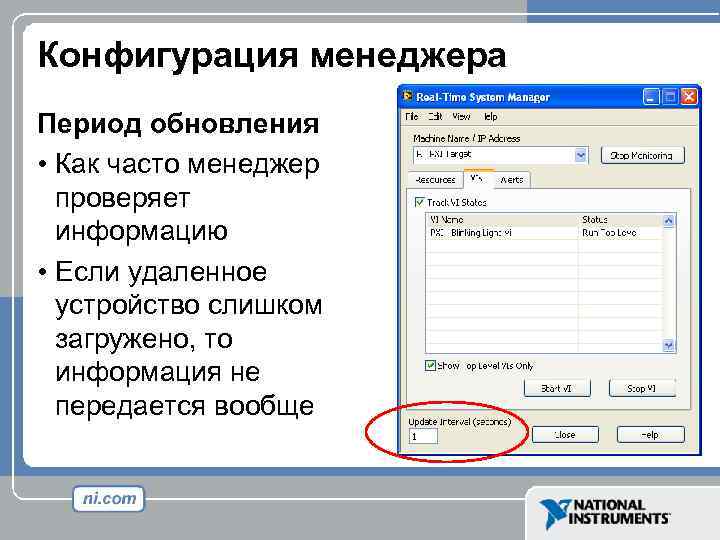Switch to the VIs tab
The height and width of the screenshot is (540, 720).
[478, 178]
